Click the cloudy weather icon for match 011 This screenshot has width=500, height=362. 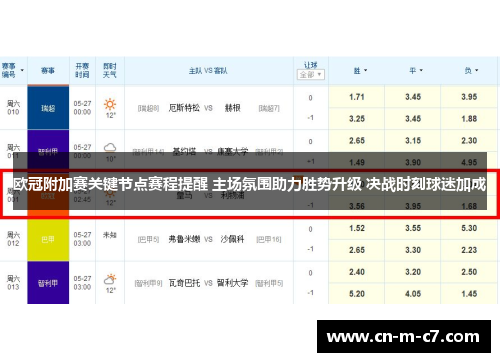[110, 147]
